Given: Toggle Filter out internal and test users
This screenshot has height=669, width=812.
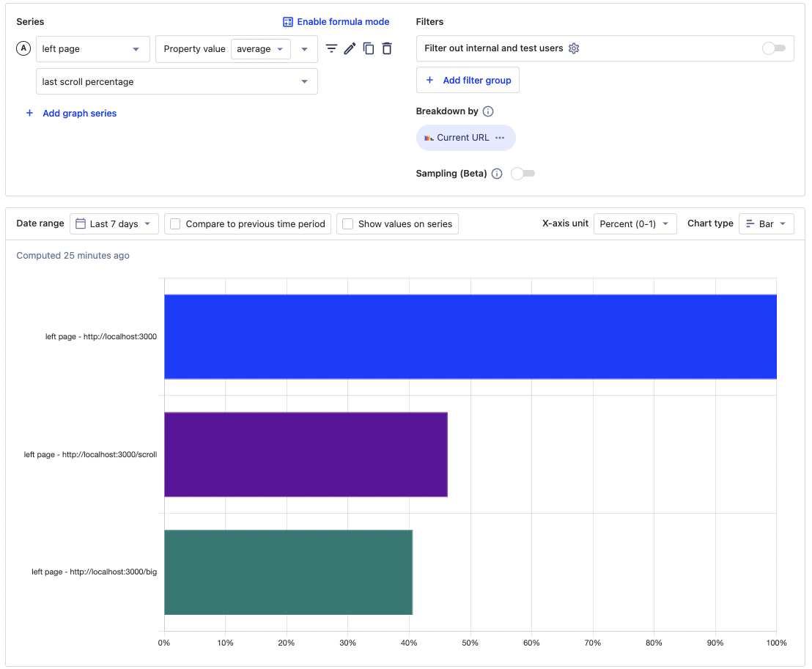Looking at the screenshot, I should pyautogui.click(x=773, y=48).
